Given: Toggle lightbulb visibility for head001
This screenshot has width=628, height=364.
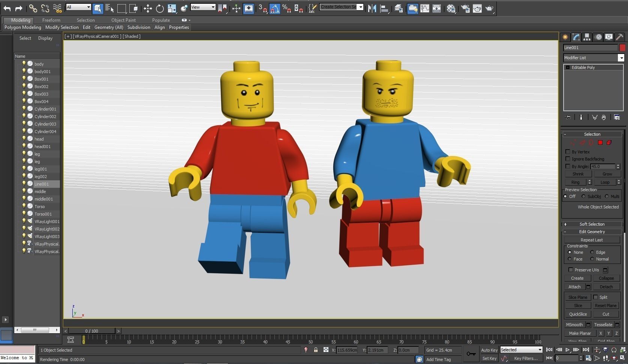Looking at the screenshot, I should (24, 146).
